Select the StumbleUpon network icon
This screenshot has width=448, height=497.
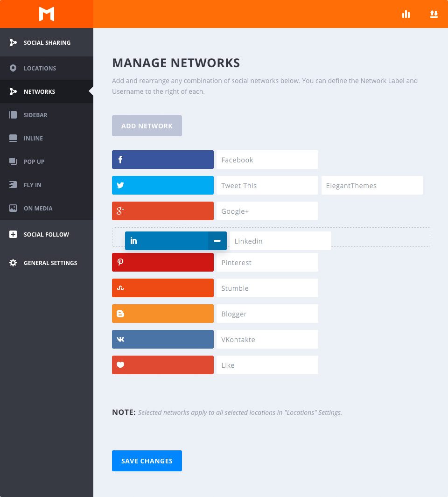coord(120,288)
